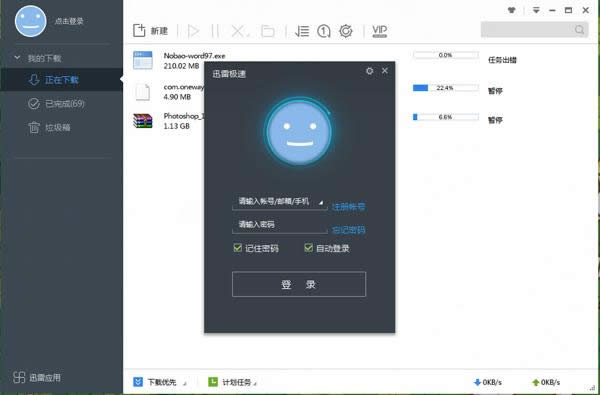The image size is (600, 395).
Task: Click the password input field
Action: (x=280, y=225)
